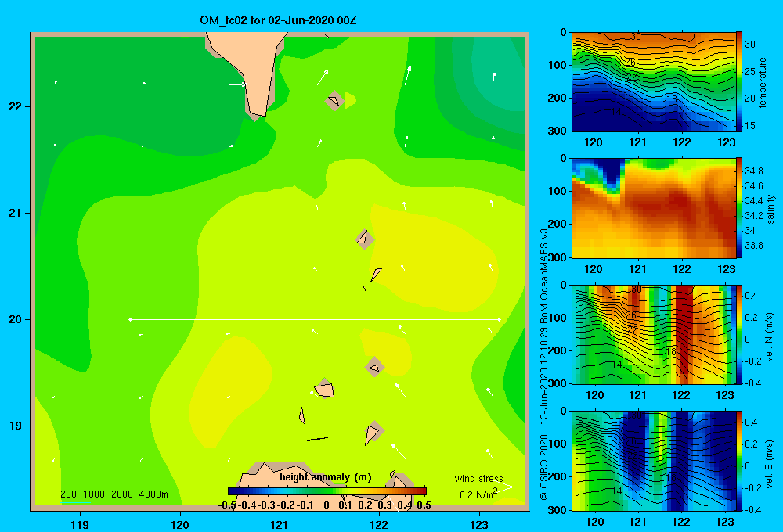Click the -0.5 value on height anomaly scale

(227, 505)
